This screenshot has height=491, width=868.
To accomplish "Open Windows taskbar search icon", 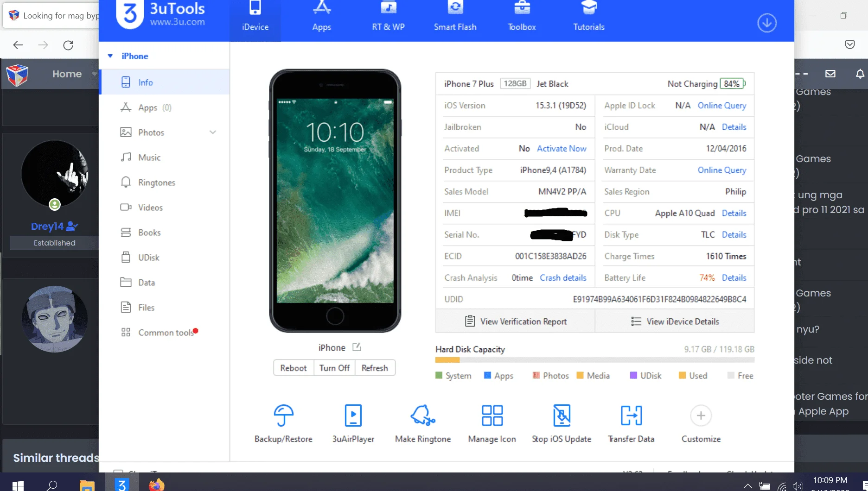I will point(52,485).
